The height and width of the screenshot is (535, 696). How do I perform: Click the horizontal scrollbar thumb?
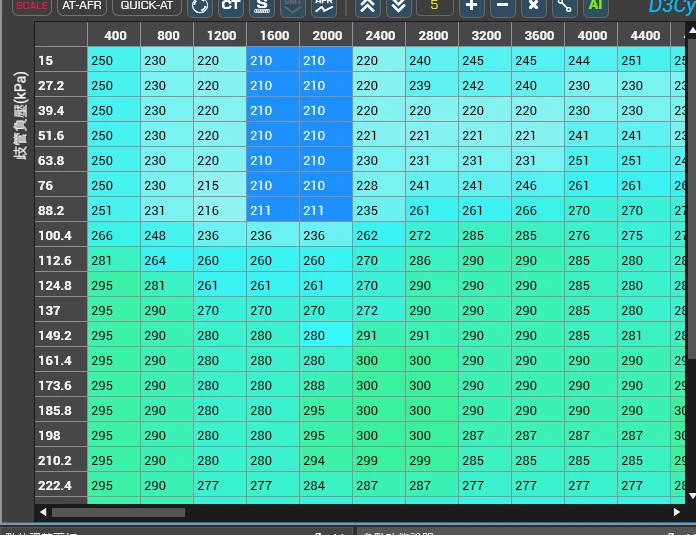point(119,512)
